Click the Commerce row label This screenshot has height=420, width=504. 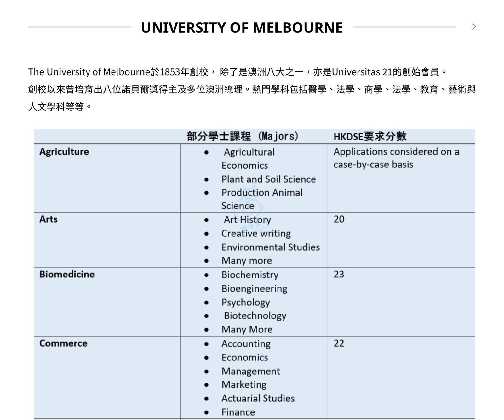(x=63, y=343)
